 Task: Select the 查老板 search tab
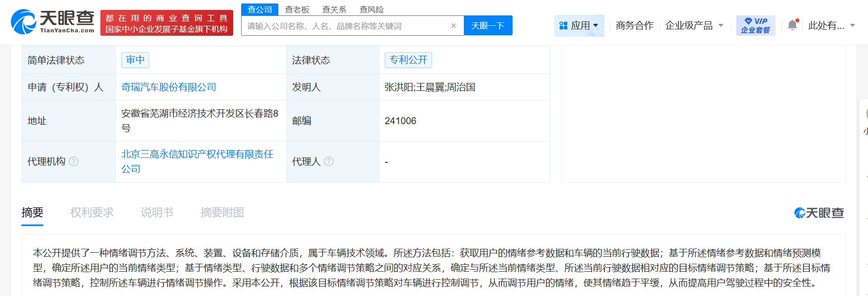pos(297,9)
